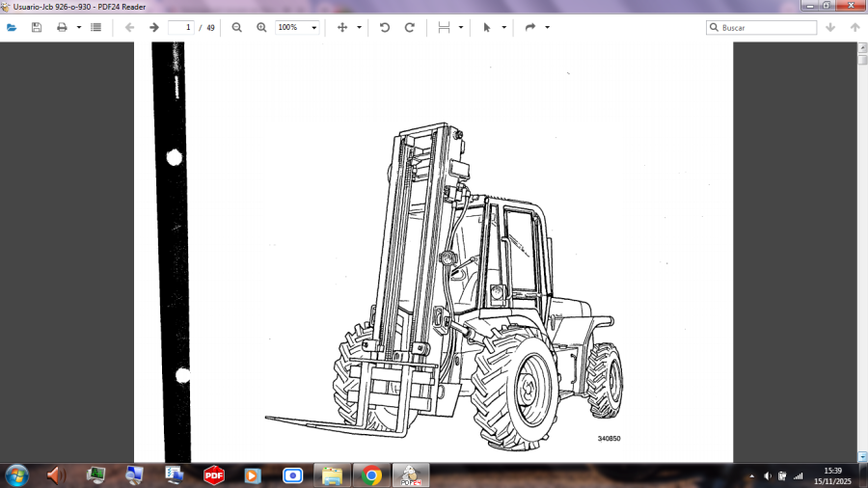Image resolution: width=868 pixels, height=488 pixels.
Task: Open the share arrow dropdown
Action: coord(547,27)
